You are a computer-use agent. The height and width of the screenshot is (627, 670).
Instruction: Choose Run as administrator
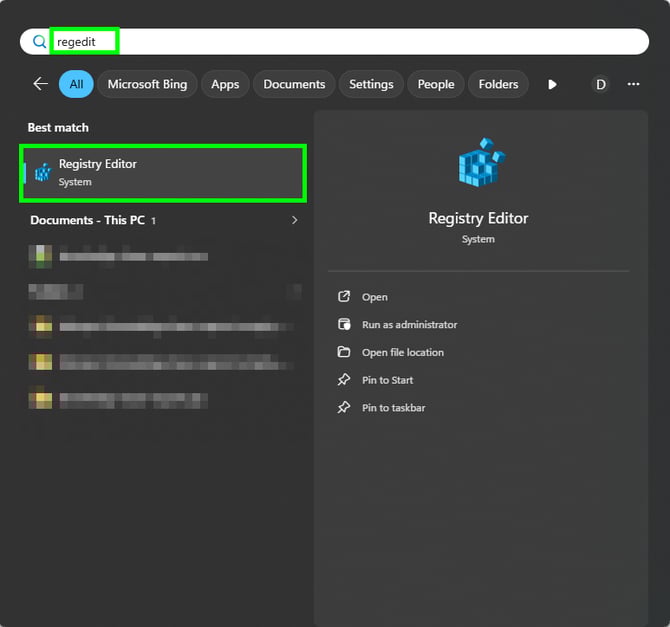tap(409, 325)
